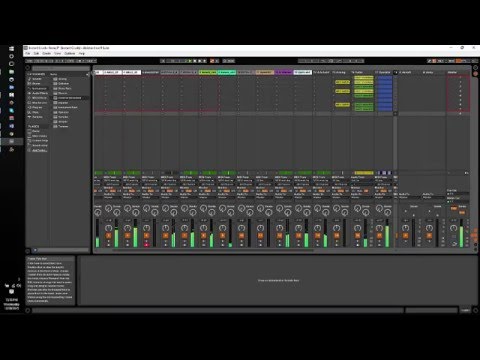The width and height of the screenshot is (480, 360).
Task: Toggle browser visibility round button
Action: (x=28, y=68)
